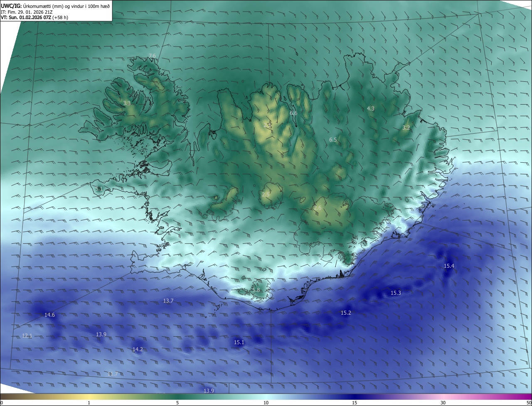Click the 15.3 value label
532x406 pixels.
[x=396, y=293]
